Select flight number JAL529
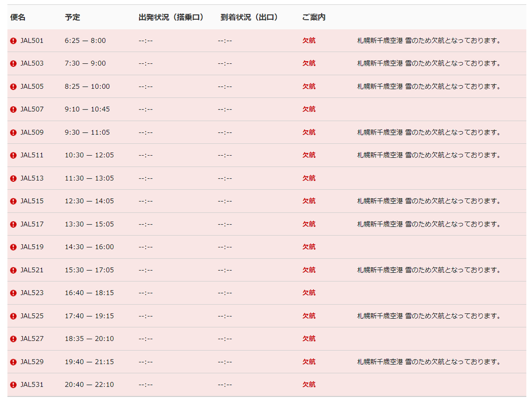This screenshot has height=403, width=532. pos(32,362)
